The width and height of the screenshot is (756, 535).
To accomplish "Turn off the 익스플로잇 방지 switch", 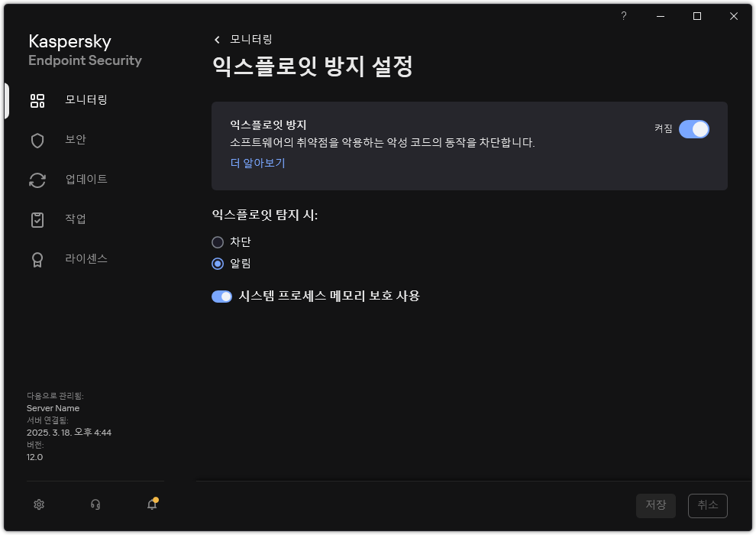I will click(x=694, y=129).
